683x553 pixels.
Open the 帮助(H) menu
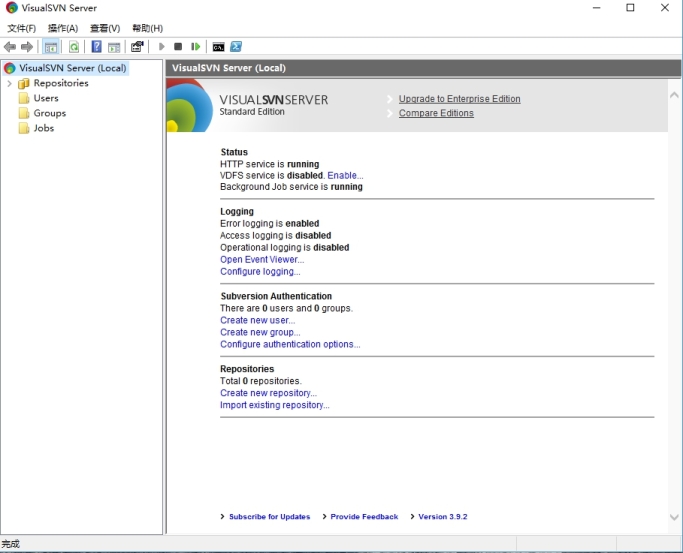click(x=148, y=28)
